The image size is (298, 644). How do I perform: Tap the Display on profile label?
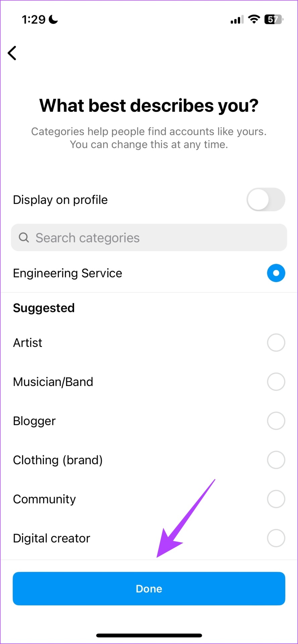coord(60,200)
